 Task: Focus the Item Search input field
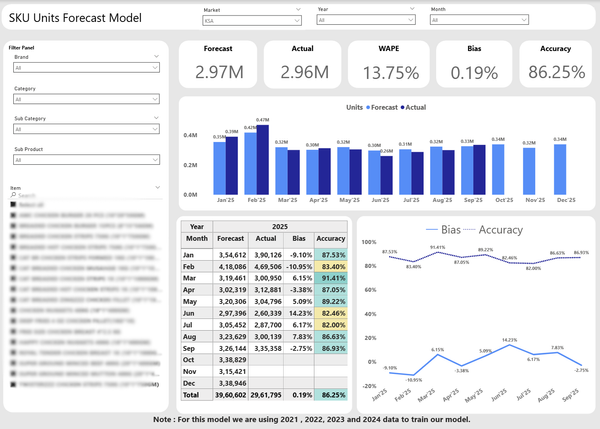point(88,195)
